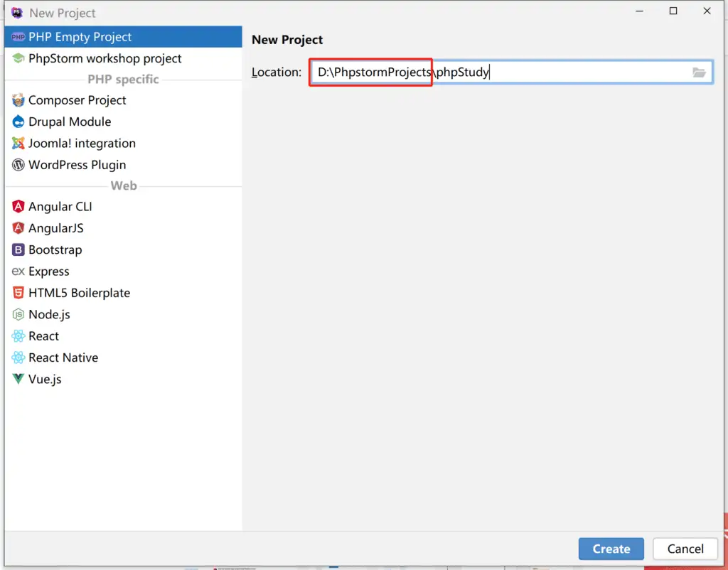728x570 pixels.
Task: Click the PhpStorm workshop project icon
Action: (18, 58)
